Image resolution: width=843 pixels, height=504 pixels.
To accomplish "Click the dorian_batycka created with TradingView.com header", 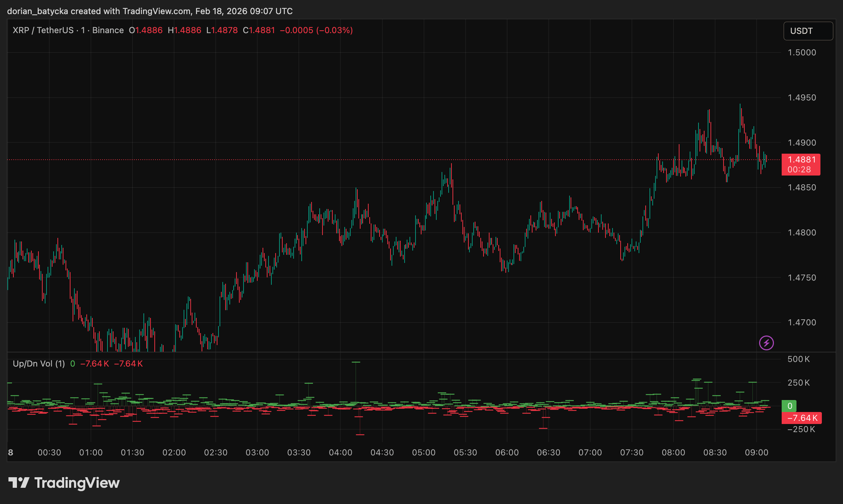I will tap(150, 11).
